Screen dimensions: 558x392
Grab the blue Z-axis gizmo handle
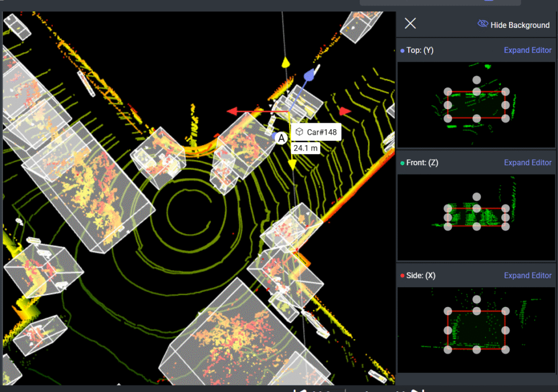pyautogui.click(x=310, y=75)
